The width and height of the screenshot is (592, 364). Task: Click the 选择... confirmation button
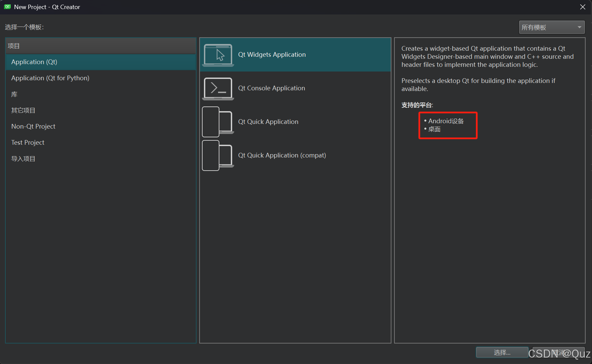point(502,352)
